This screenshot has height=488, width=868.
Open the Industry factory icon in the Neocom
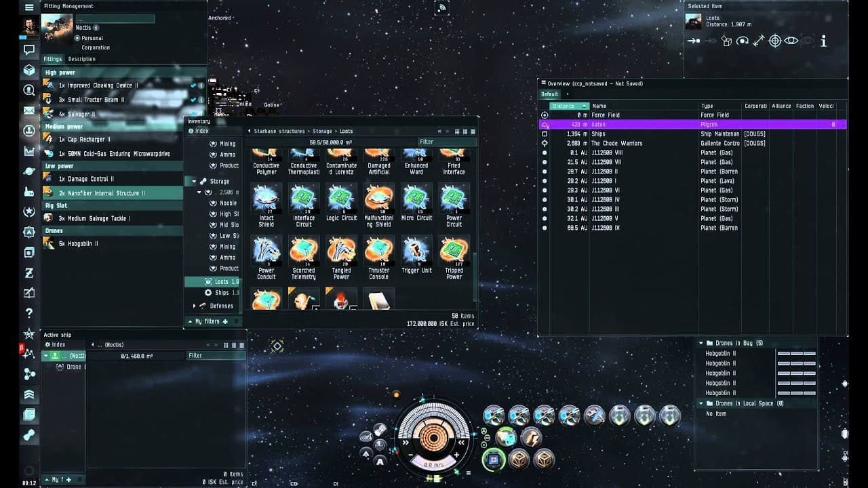click(29, 192)
